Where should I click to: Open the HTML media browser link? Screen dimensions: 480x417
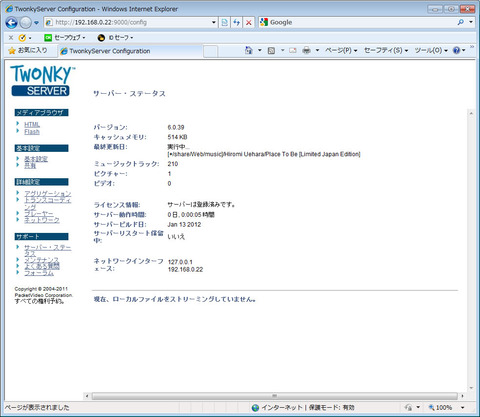(x=32, y=125)
